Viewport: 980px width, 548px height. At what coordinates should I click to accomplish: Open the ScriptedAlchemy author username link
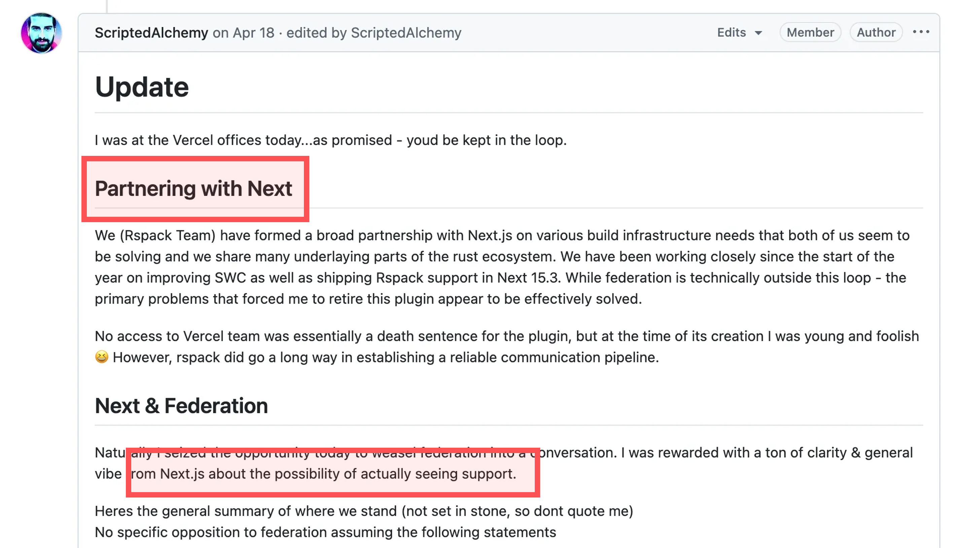point(151,33)
